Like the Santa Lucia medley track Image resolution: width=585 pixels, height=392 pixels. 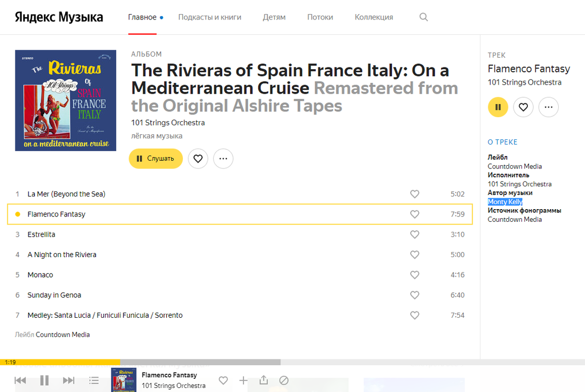pyautogui.click(x=415, y=315)
